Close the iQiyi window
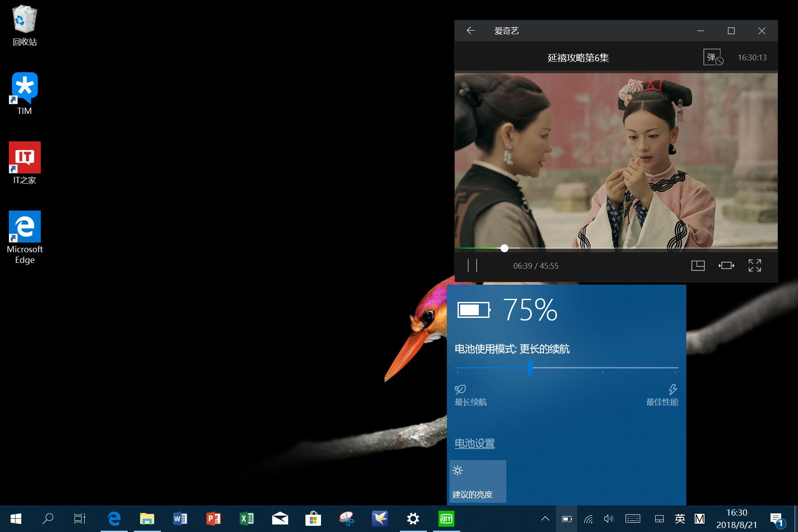 [762, 31]
